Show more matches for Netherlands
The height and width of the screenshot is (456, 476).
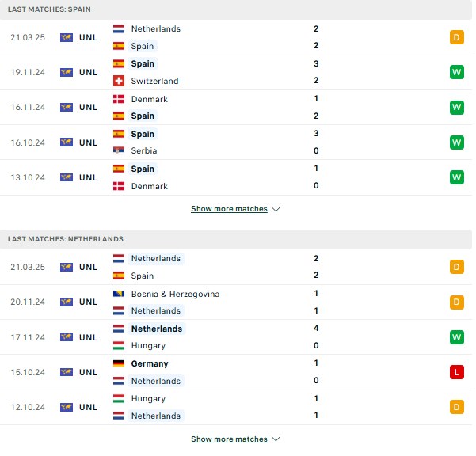[x=229, y=439]
